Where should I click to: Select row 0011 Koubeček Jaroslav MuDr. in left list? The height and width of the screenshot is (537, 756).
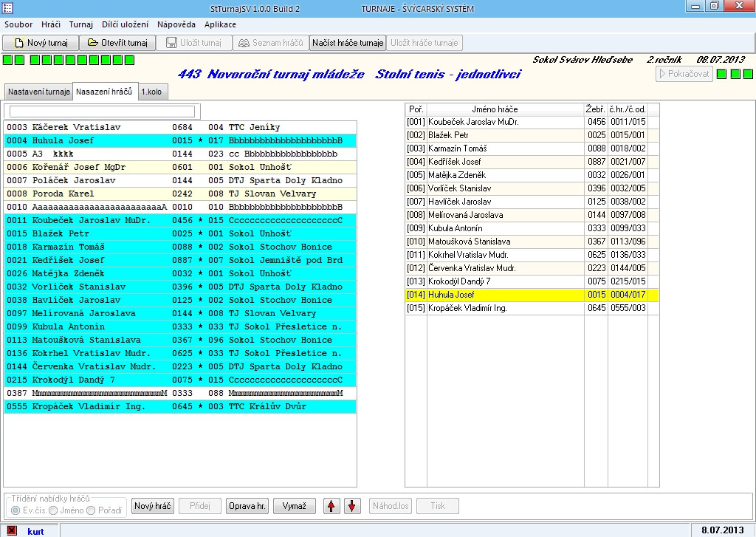pos(180,220)
